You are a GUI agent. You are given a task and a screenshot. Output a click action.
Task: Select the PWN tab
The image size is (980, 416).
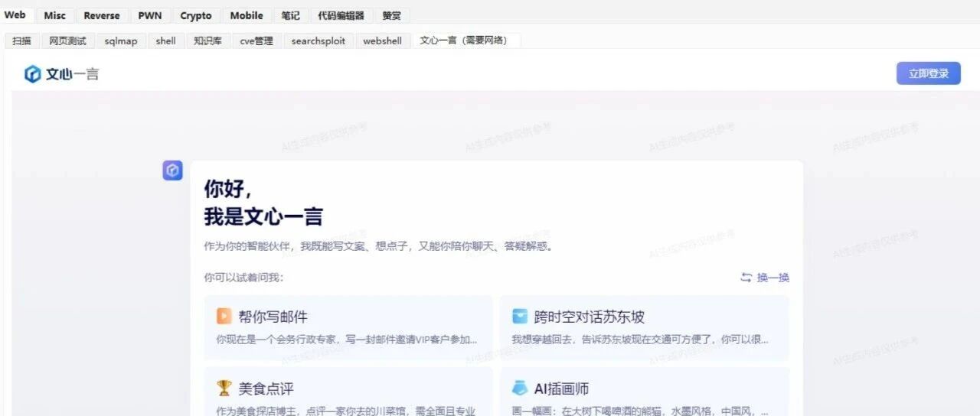150,15
